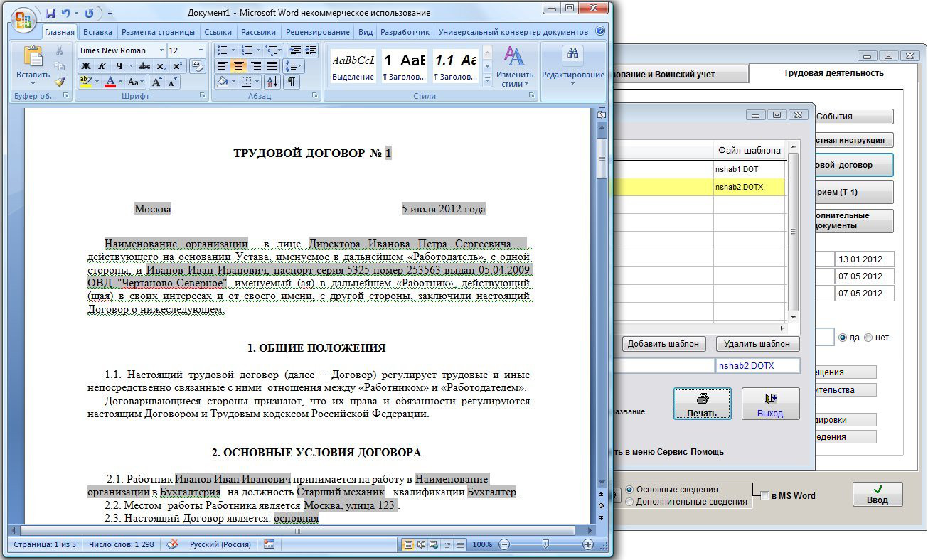This screenshot has width=928, height=560.
Task: Redo the action in Quick Access toolbar
Action: click(x=89, y=14)
